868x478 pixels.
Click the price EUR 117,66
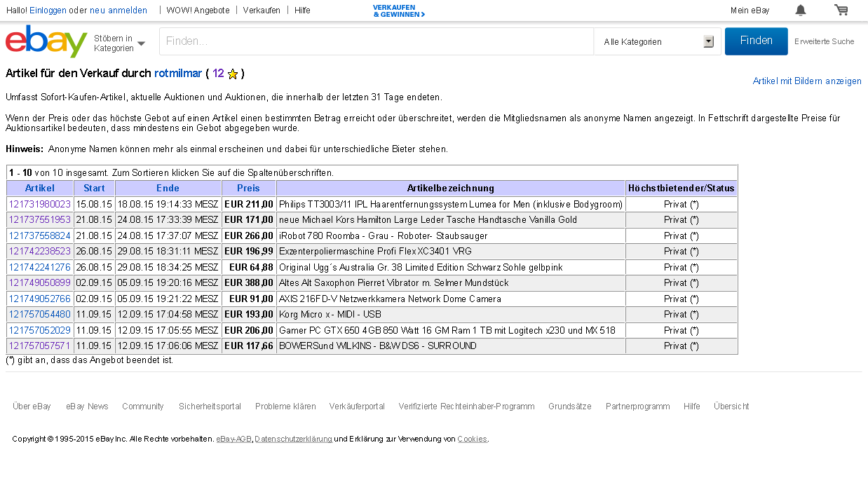249,346
